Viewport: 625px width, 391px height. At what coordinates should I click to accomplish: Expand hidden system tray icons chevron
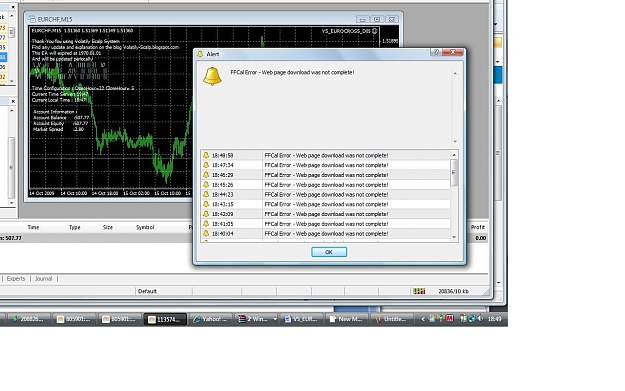tap(423, 319)
